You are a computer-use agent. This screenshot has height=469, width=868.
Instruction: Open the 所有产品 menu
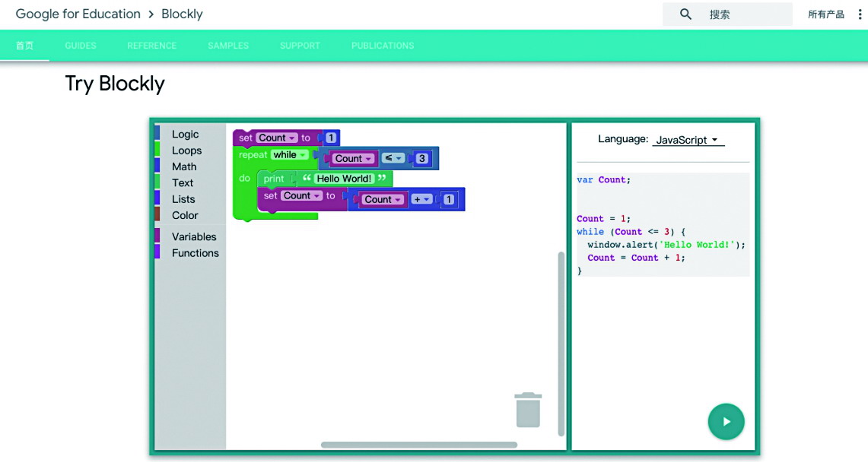pos(826,14)
